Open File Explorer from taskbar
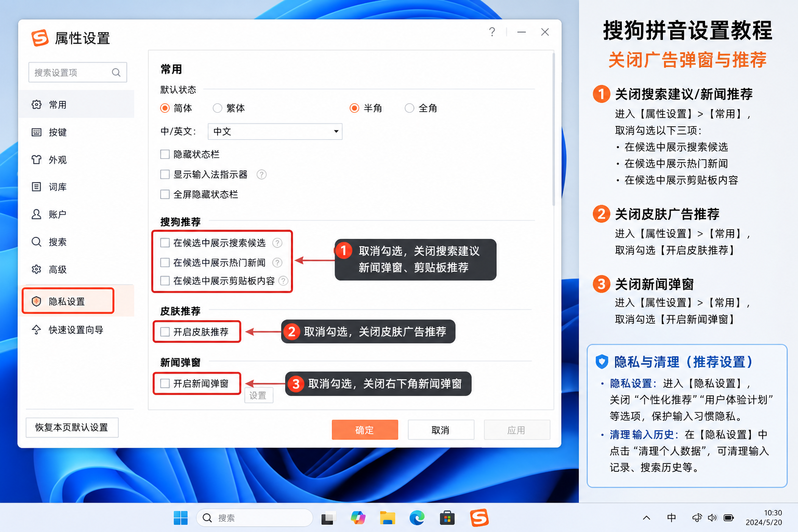 coord(388,518)
